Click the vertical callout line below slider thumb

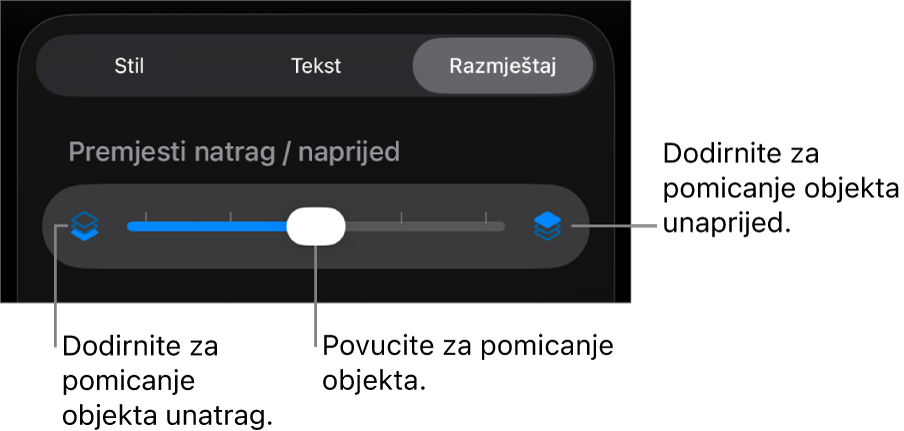click(x=316, y=296)
